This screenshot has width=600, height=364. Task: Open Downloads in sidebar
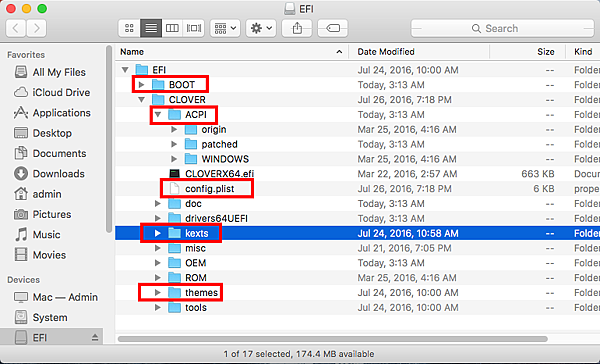click(x=49, y=174)
